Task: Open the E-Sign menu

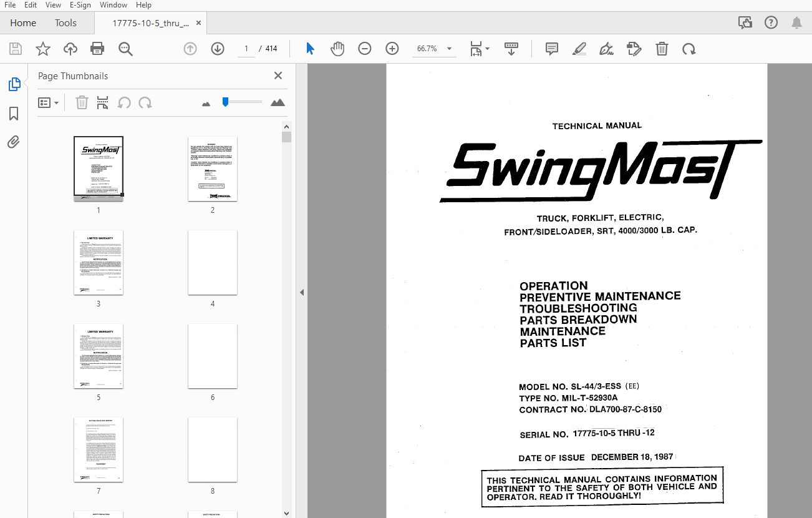Action: pyautogui.click(x=80, y=5)
